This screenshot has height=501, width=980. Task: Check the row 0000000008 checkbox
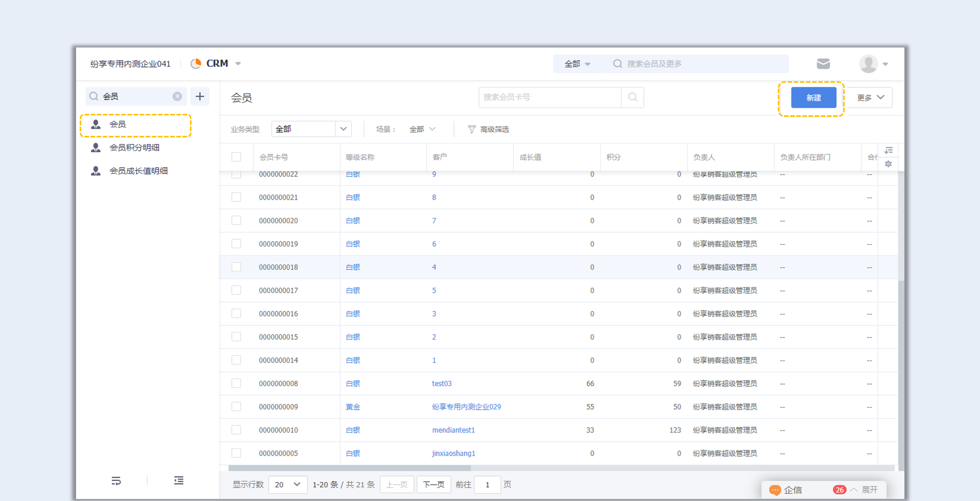pyautogui.click(x=236, y=384)
